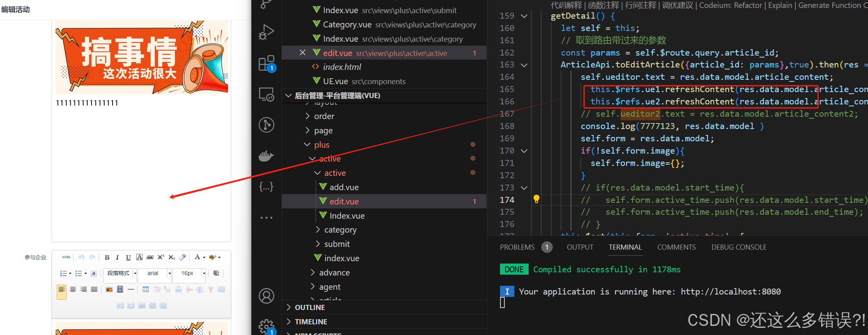Open the Accounts icon in activity bar
The width and height of the screenshot is (868, 335).
pyautogui.click(x=266, y=296)
